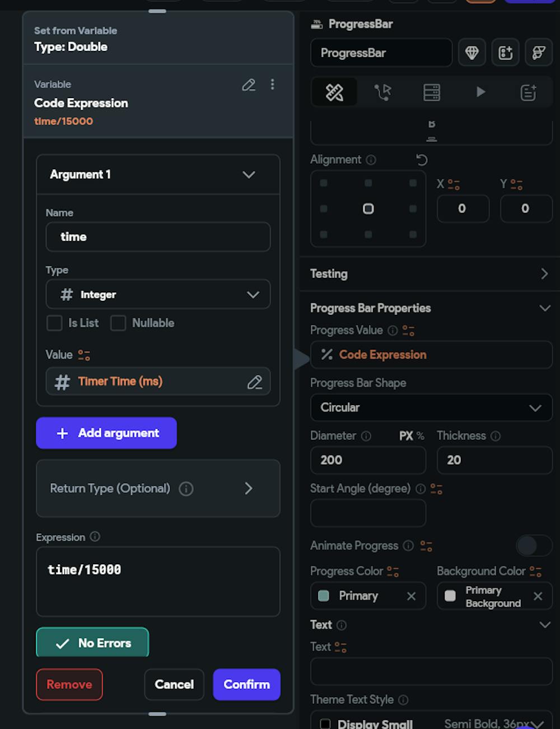The height and width of the screenshot is (729, 560).
Task: Check the Is List checkbox
Action: [54, 323]
